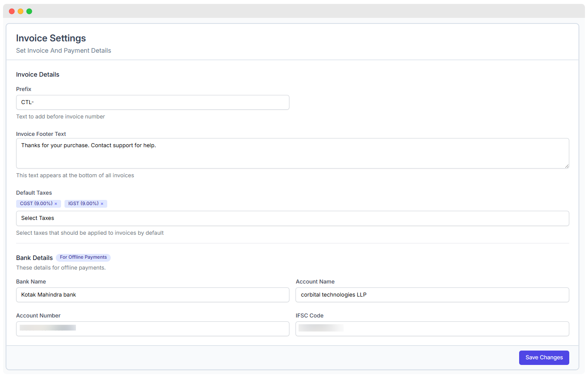
Task: Click the IFSC Code label
Action: point(309,316)
